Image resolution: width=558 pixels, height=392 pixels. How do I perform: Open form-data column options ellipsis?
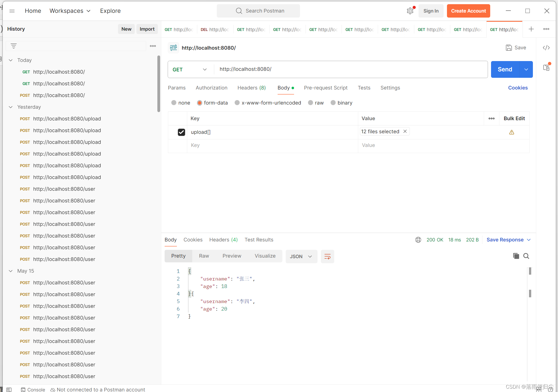[x=492, y=118]
